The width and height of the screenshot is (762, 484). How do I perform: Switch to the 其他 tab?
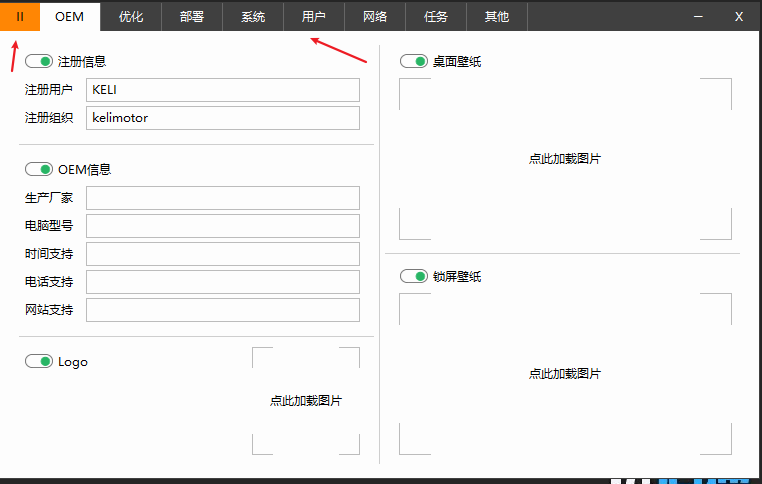(497, 17)
